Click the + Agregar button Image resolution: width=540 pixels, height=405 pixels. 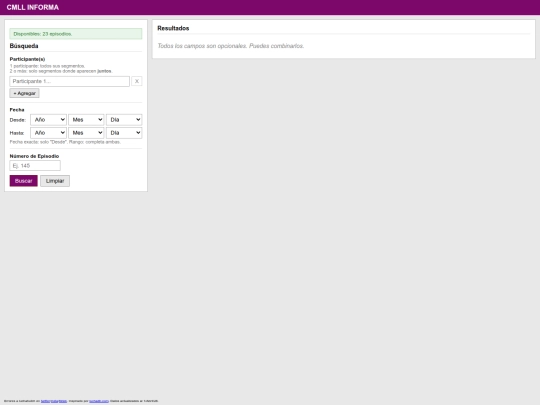24,93
